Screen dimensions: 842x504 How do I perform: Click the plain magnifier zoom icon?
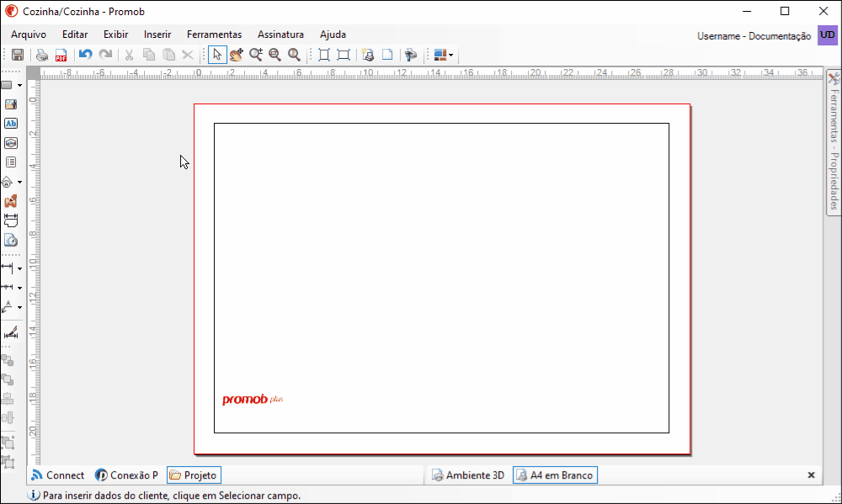coord(294,55)
